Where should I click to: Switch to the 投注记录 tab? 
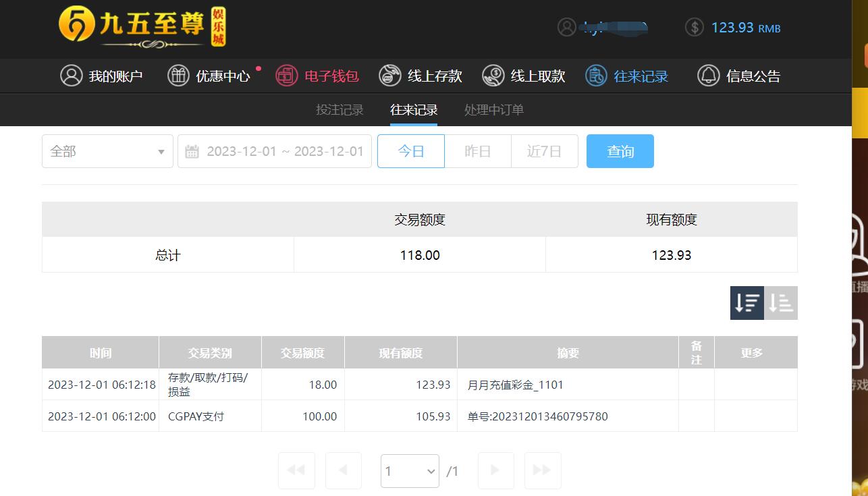click(340, 110)
